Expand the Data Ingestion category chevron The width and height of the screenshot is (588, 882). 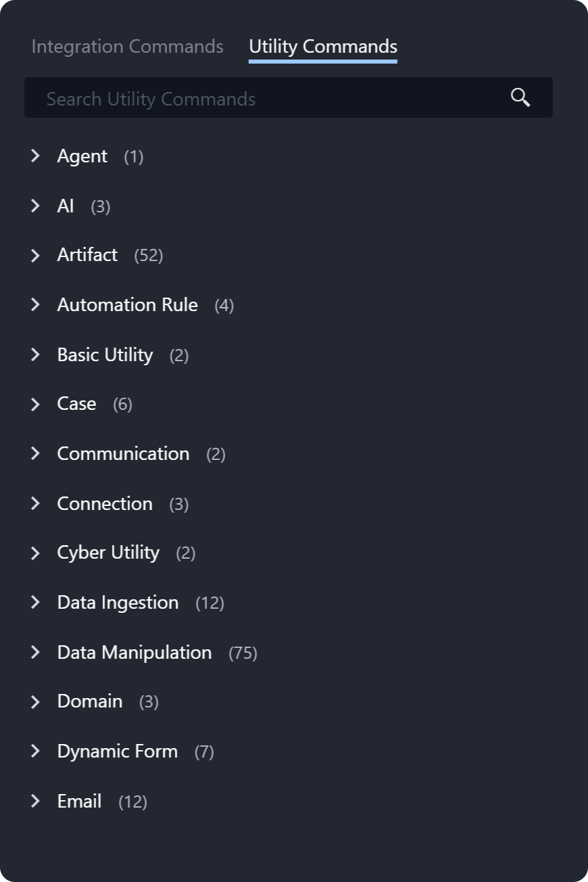(x=36, y=602)
